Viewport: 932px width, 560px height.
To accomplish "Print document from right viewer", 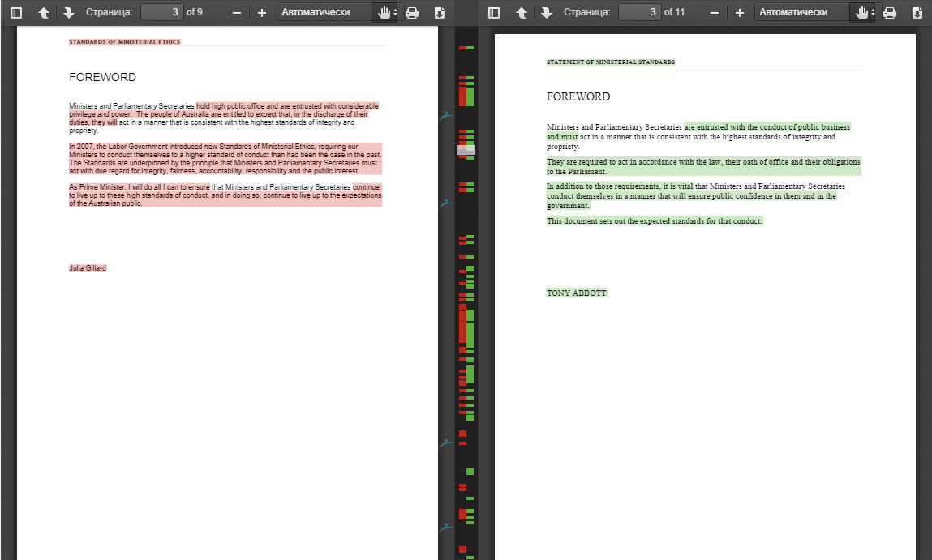I will [890, 12].
